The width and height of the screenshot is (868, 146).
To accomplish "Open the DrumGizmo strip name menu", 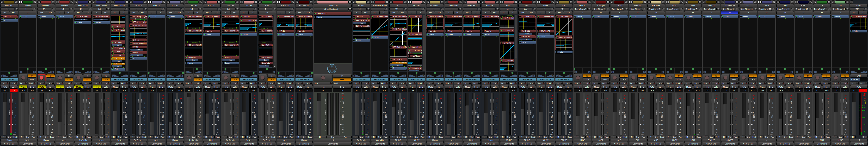I will click(332, 6).
